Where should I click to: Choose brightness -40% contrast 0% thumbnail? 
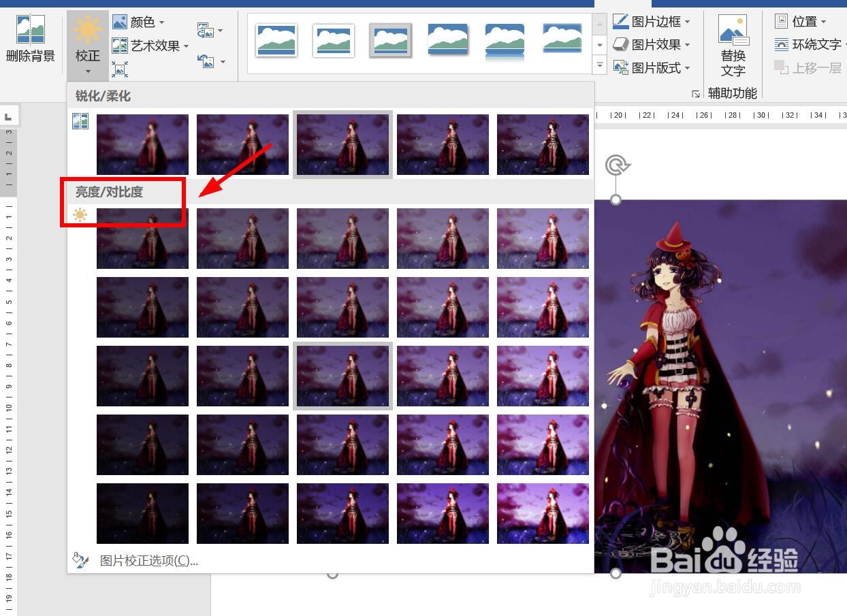[x=142, y=376]
